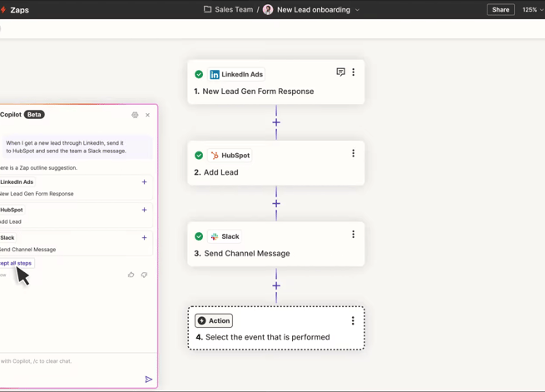Focus the Copilot chat input field
Image resolution: width=545 pixels, height=392 pixels.
[73, 361]
